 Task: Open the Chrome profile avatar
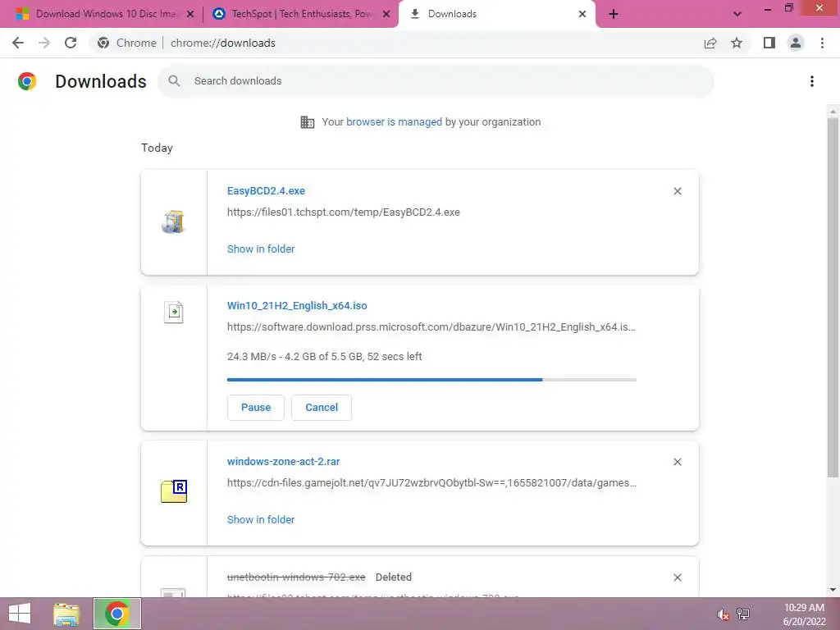pos(796,43)
